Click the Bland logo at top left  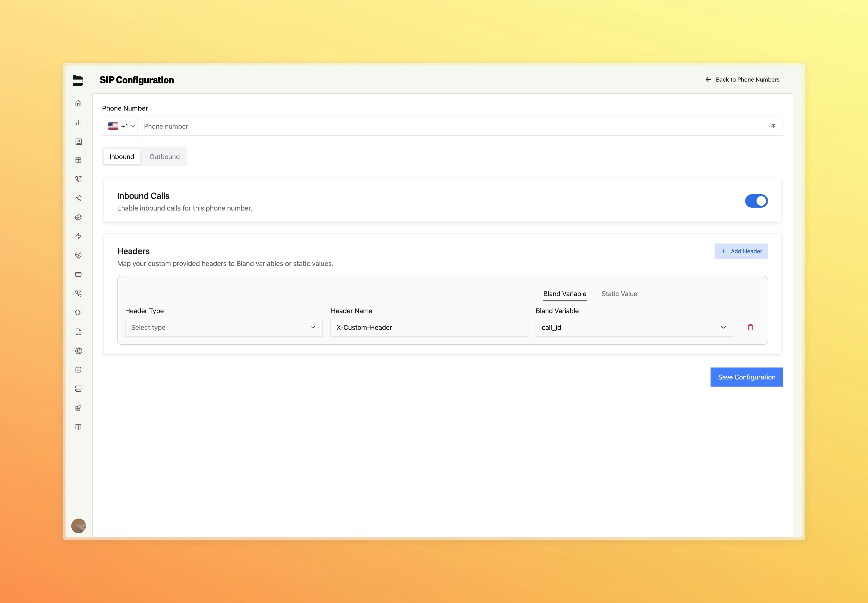pos(78,81)
